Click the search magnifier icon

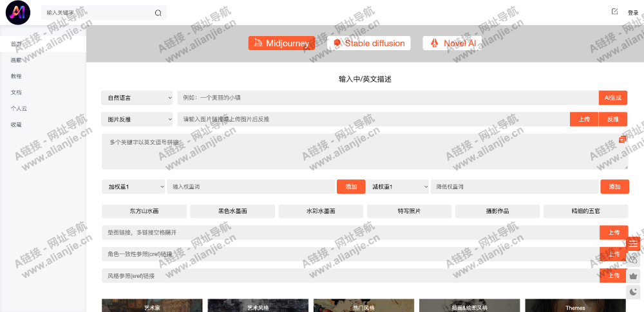point(158,13)
